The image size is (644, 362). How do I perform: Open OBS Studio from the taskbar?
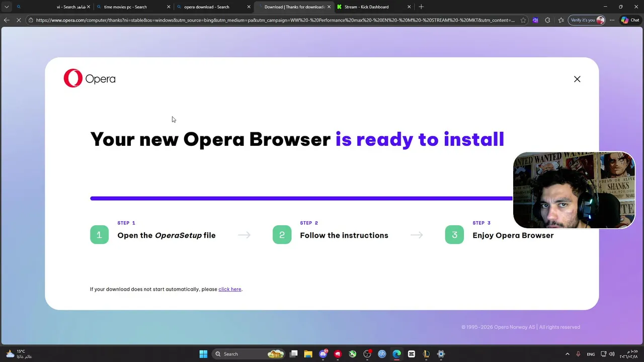[367, 354]
